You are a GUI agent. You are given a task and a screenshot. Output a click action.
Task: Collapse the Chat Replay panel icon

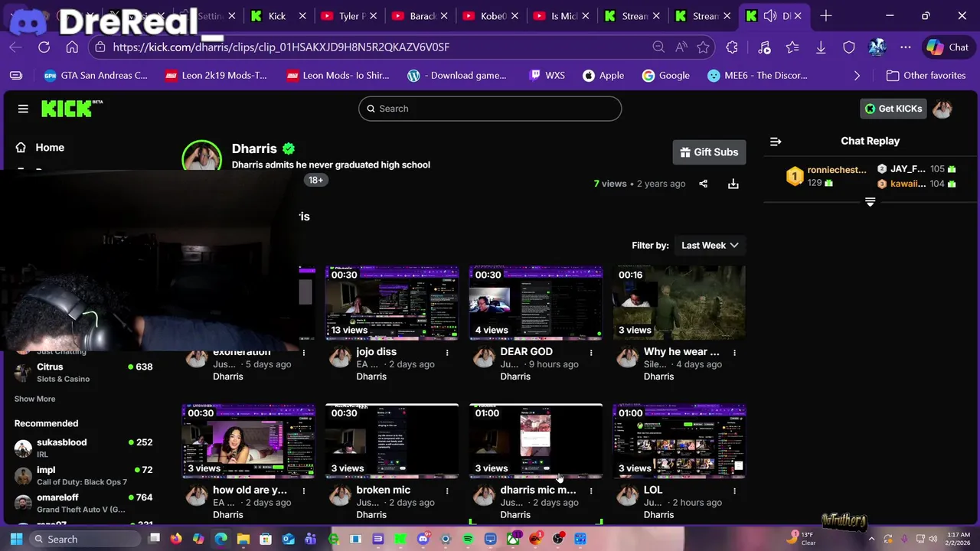(x=776, y=142)
